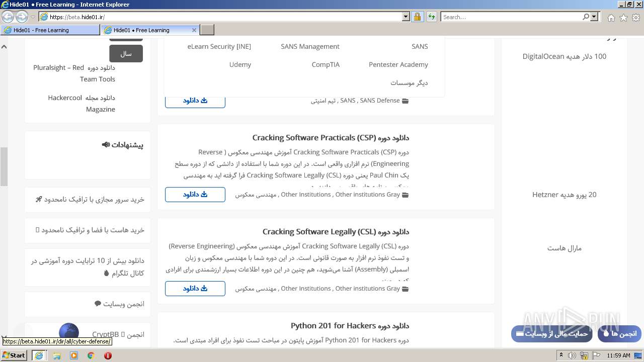Open a new blank tab

(207, 30)
